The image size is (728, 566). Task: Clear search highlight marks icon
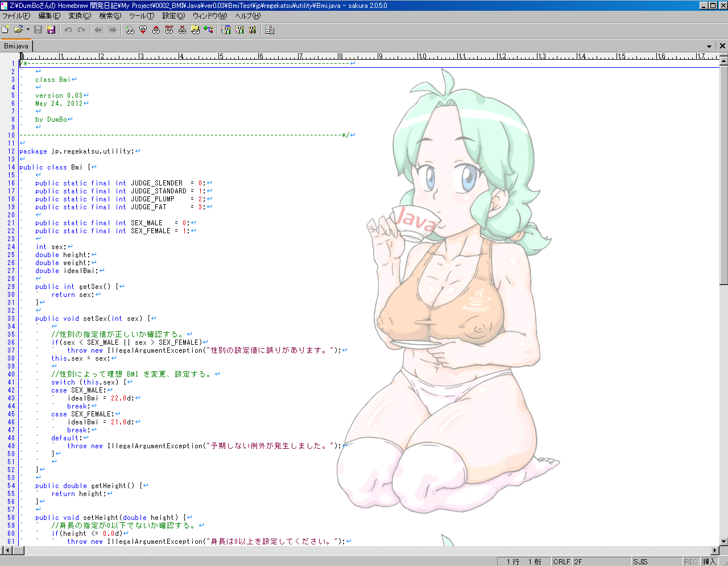182,30
